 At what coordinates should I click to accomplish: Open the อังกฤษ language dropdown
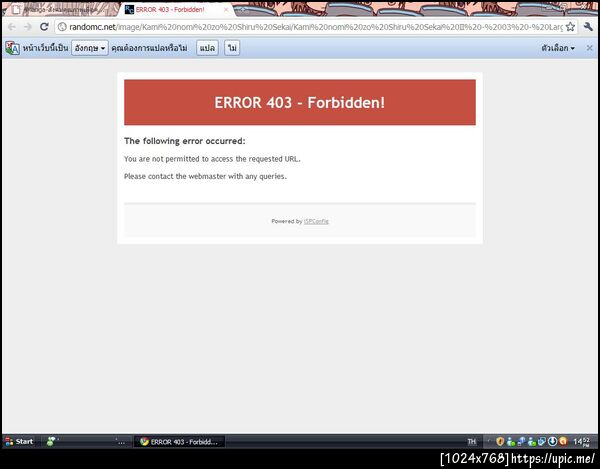[90, 48]
